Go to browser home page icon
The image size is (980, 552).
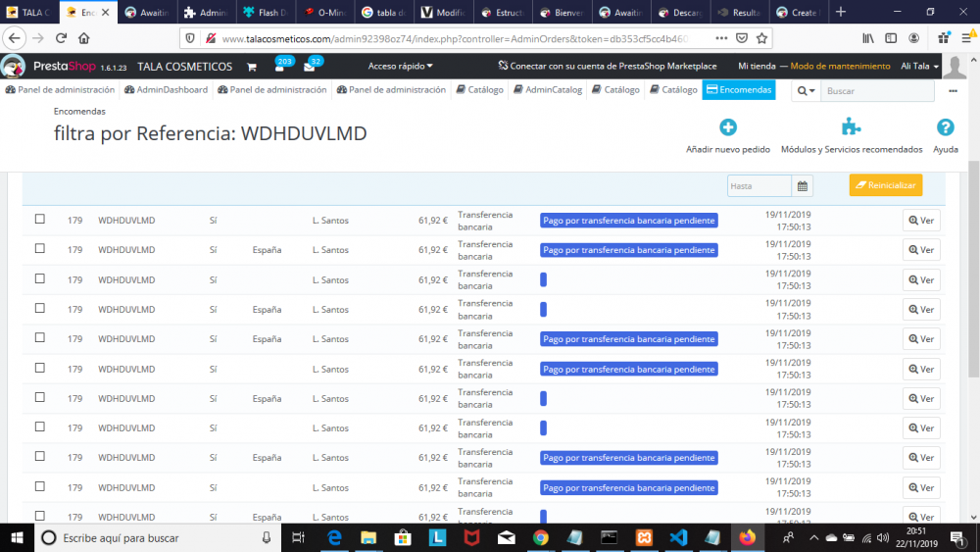point(83,38)
